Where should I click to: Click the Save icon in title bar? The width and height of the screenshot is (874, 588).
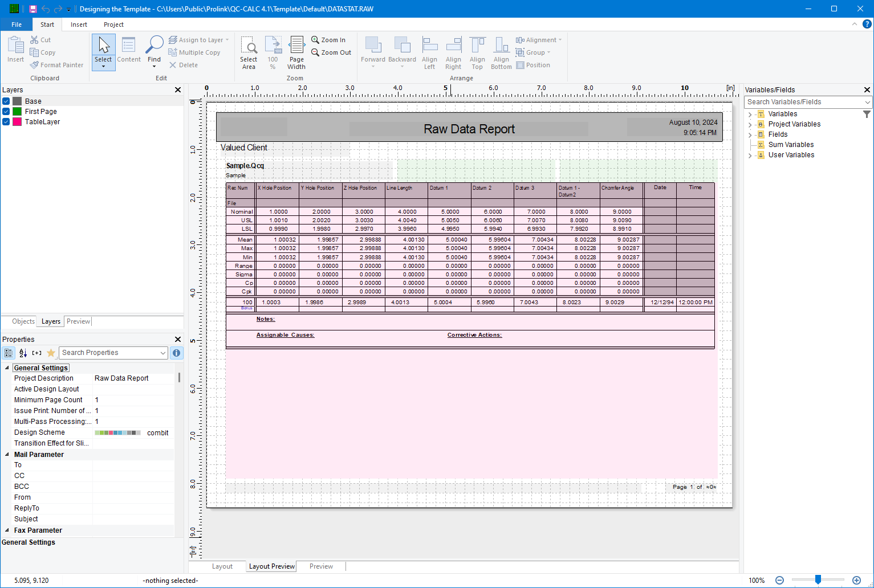pos(32,9)
